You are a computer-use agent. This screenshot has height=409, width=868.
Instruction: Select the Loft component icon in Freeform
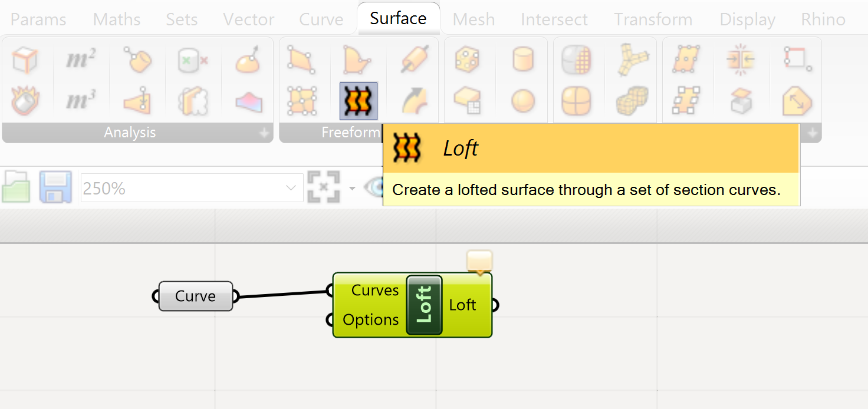(359, 101)
